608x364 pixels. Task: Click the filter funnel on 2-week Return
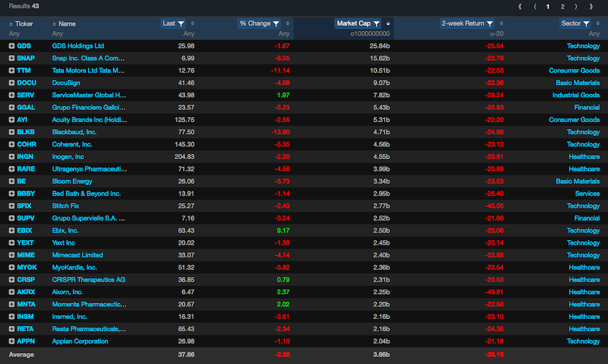(x=489, y=23)
